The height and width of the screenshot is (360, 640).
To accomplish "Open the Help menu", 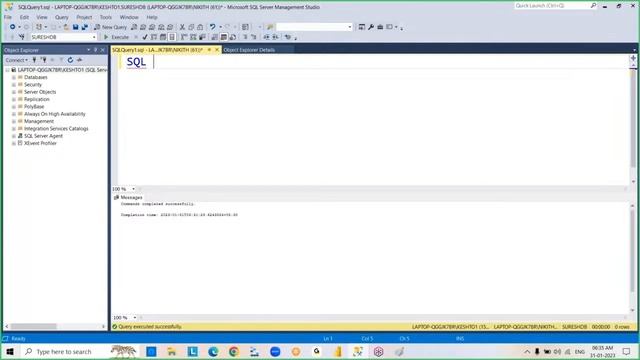I will click(152, 17).
